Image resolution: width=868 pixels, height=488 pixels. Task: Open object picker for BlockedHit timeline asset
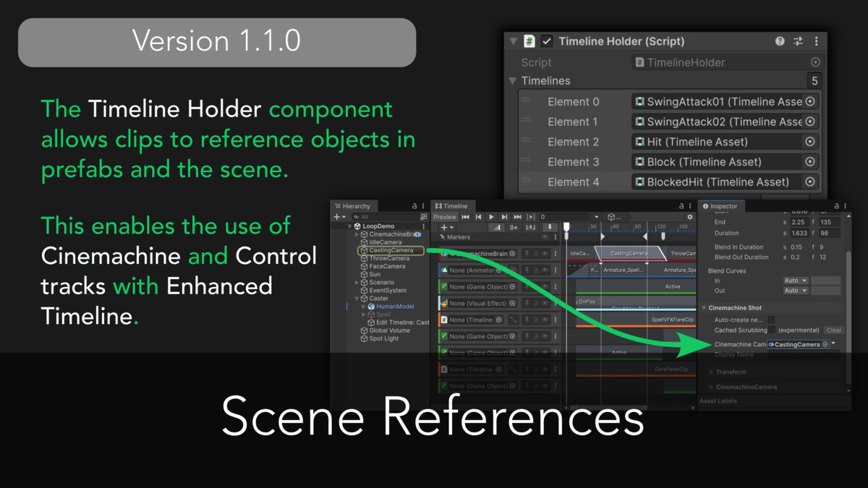coord(810,182)
